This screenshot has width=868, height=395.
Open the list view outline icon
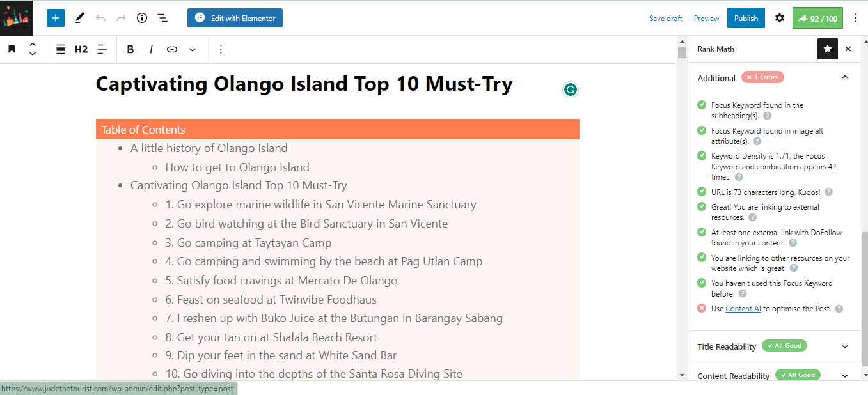pos(163,18)
